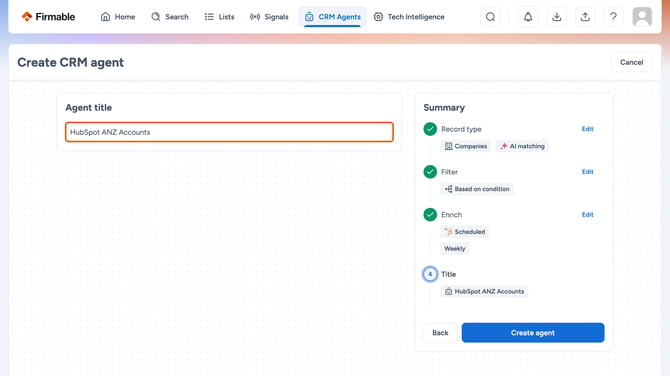Open the Signals tab
The width and height of the screenshot is (670, 376).
pos(269,17)
